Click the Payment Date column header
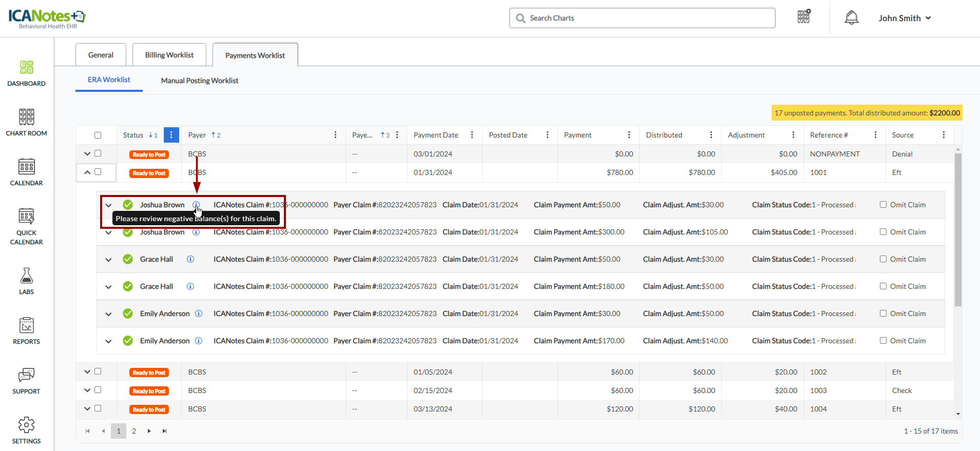This screenshot has height=451, width=980. (x=436, y=135)
